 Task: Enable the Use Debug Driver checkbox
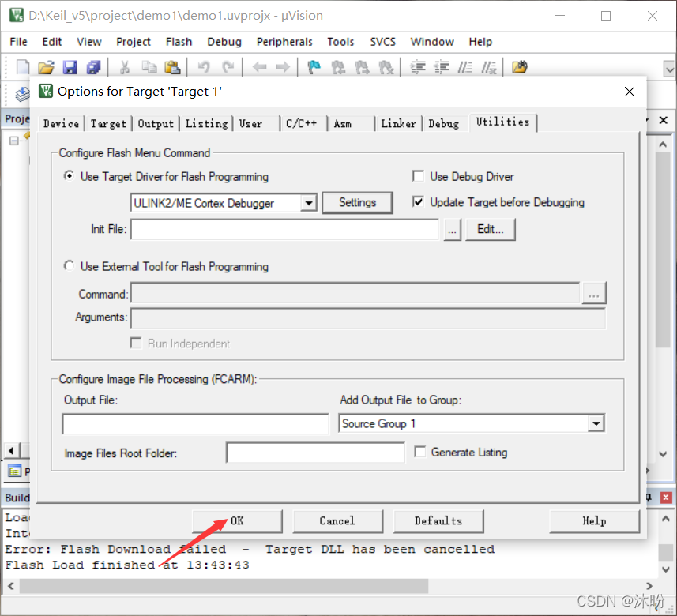418,176
